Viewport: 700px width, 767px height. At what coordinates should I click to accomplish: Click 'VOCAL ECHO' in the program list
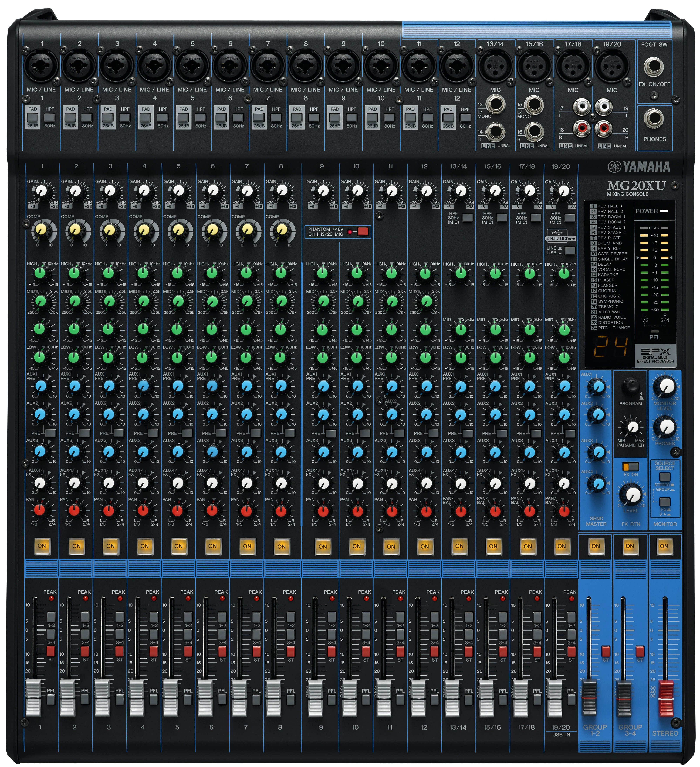click(x=612, y=269)
